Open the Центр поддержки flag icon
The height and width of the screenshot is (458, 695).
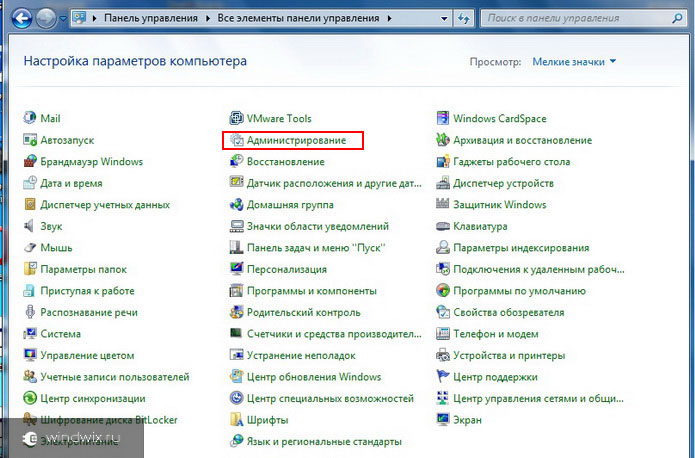(443, 376)
